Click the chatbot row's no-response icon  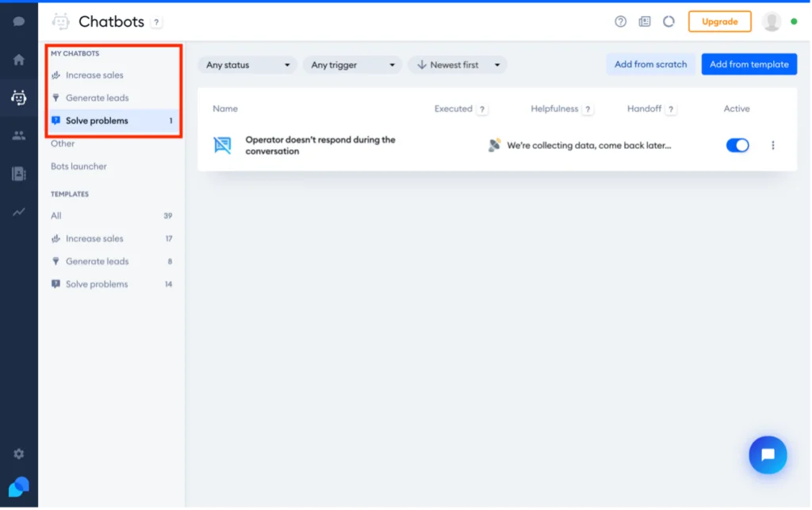pos(223,145)
